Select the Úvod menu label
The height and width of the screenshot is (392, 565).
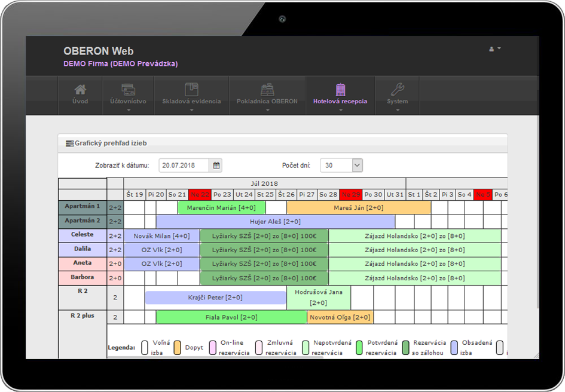pyautogui.click(x=80, y=101)
